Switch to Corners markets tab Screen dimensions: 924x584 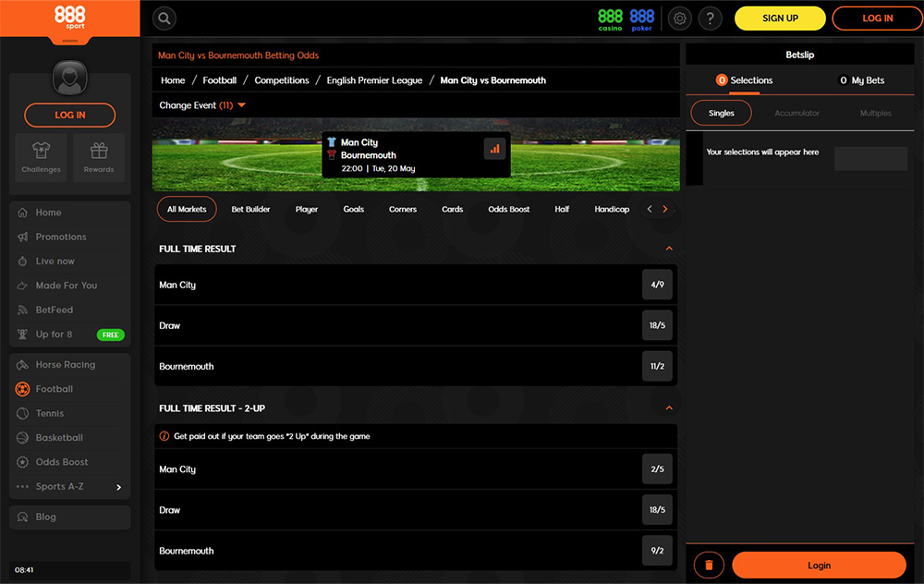click(403, 209)
